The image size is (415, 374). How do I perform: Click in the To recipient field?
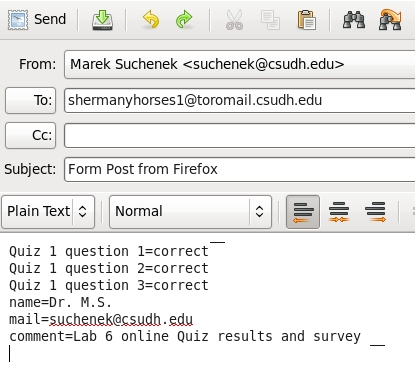(x=239, y=100)
